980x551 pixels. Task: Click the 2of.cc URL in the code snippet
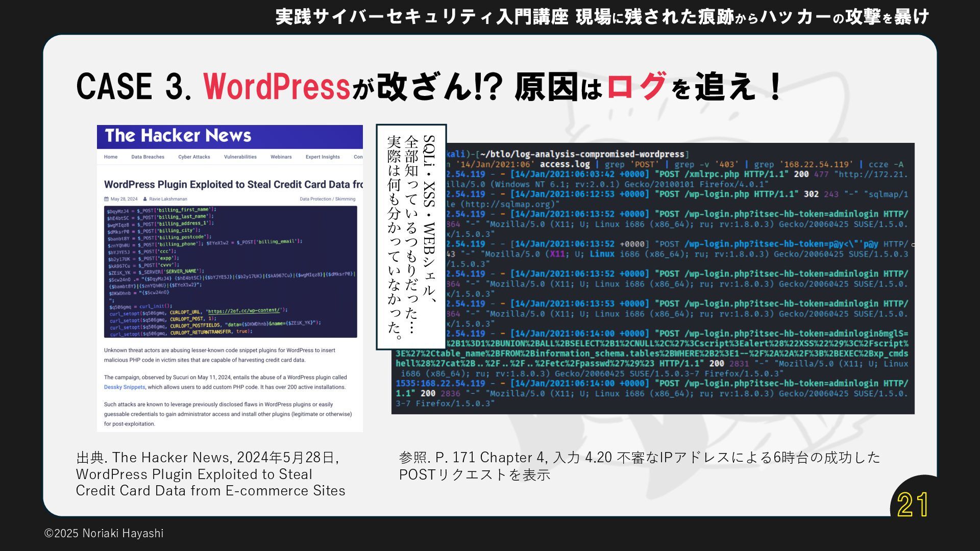pos(243,310)
